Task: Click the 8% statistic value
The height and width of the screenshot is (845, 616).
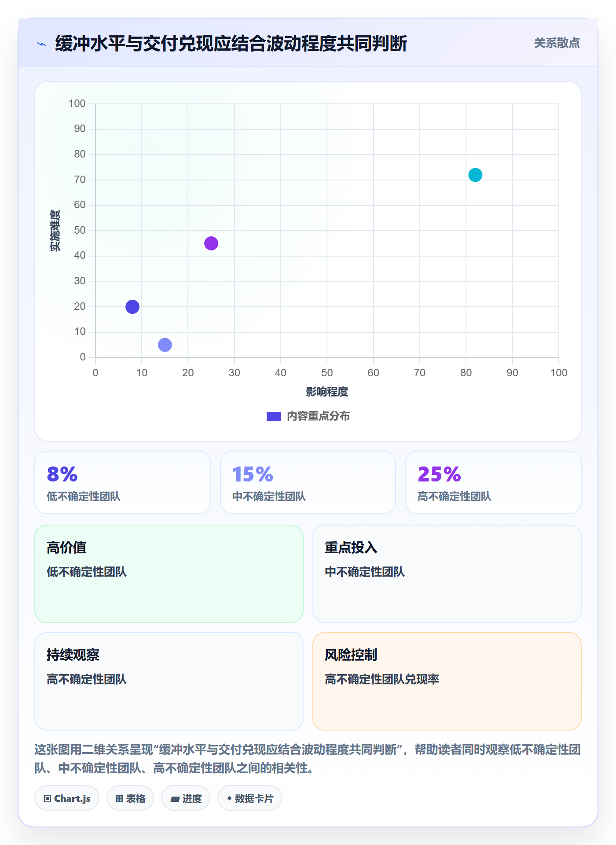Action: 62,474
